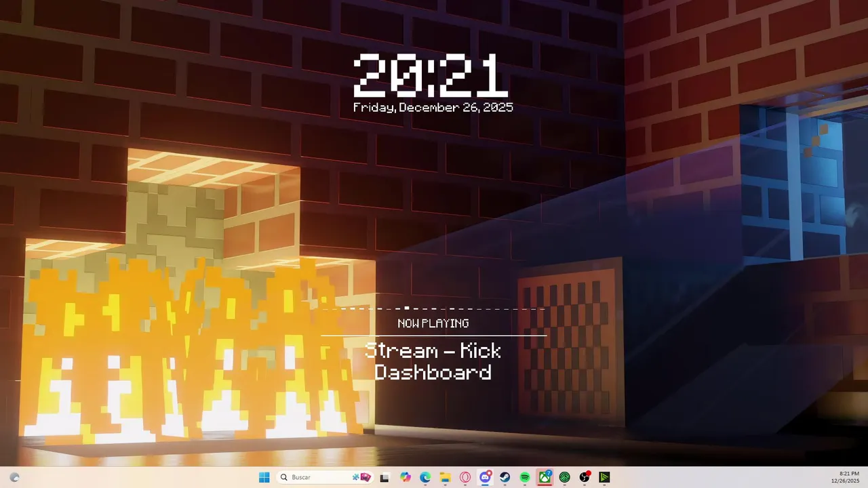Click the green circular taskbar app icon

[x=565, y=477]
